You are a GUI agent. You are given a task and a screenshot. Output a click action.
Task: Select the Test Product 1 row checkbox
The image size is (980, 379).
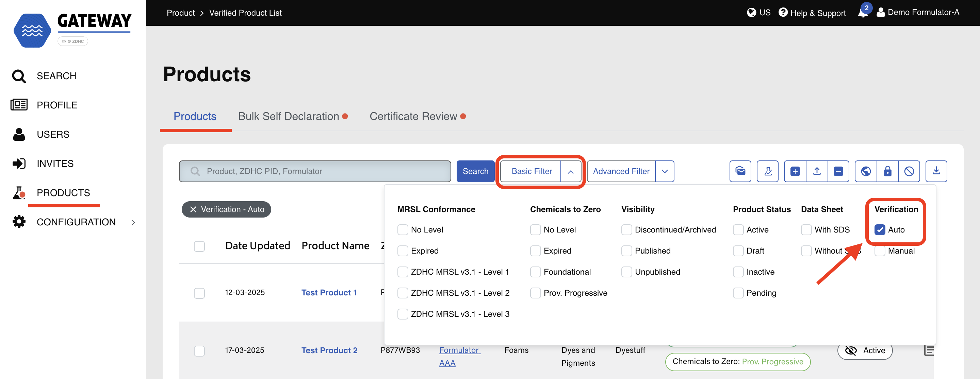click(x=199, y=293)
